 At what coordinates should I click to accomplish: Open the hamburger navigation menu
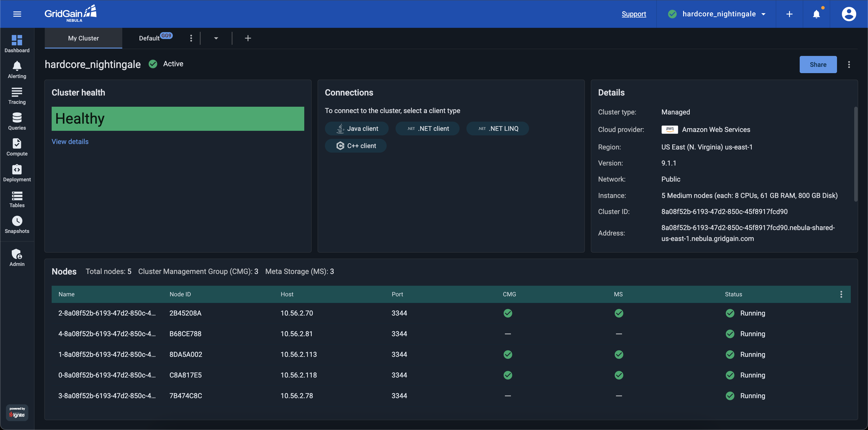[17, 14]
